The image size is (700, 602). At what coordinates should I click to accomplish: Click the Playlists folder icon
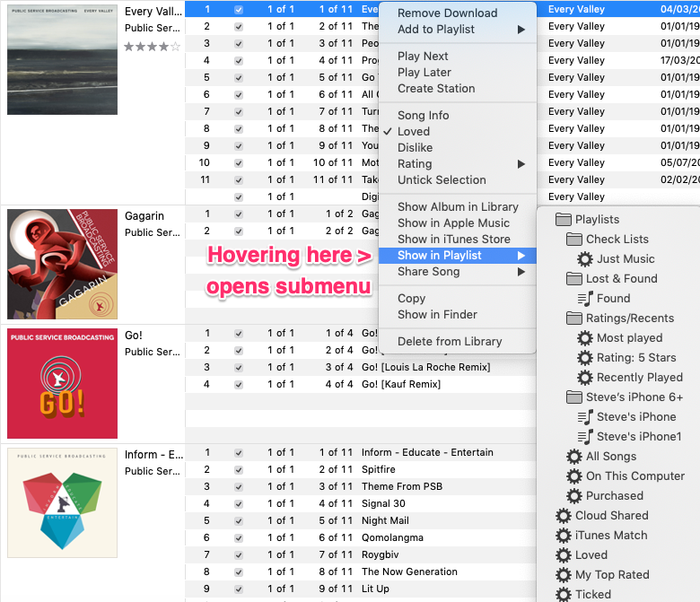[563, 220]
